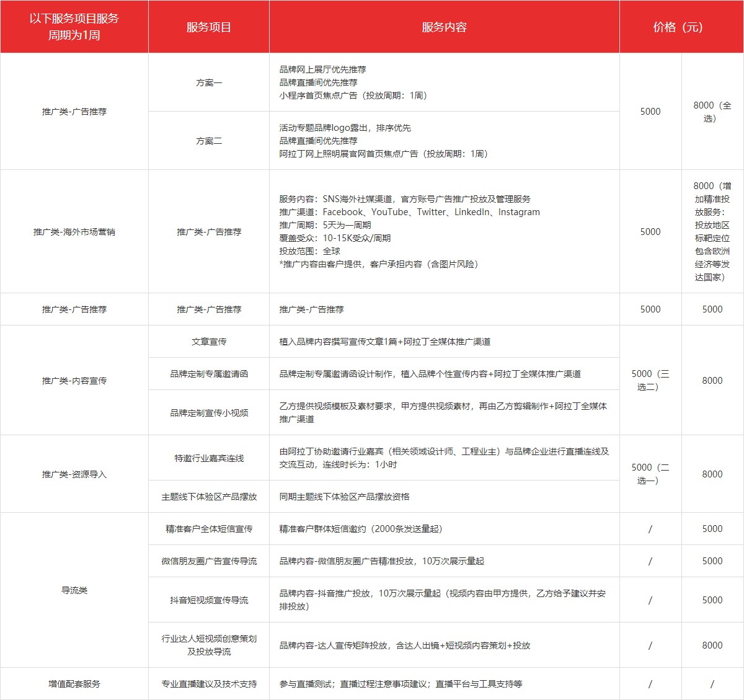This screenshot has width=744, height=700.
Task: Click the 价格（元）column header
Action: tap(678, 27)
